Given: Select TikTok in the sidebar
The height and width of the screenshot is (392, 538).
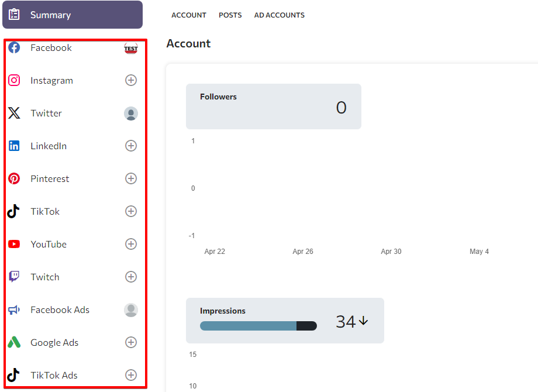Looking at the screenshot, I should click(x=45, y=211).
